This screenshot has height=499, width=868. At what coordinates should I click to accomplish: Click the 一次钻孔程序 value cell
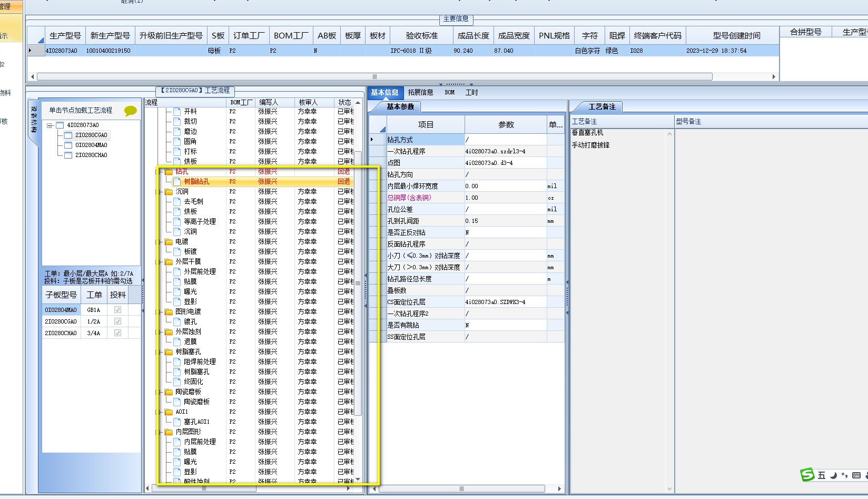[x=506, y=152]
